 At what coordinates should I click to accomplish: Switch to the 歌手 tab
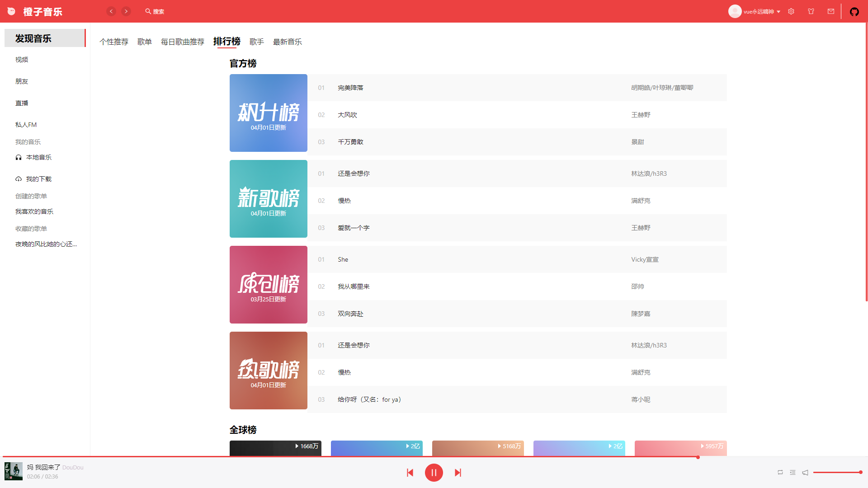pos(256,42)
